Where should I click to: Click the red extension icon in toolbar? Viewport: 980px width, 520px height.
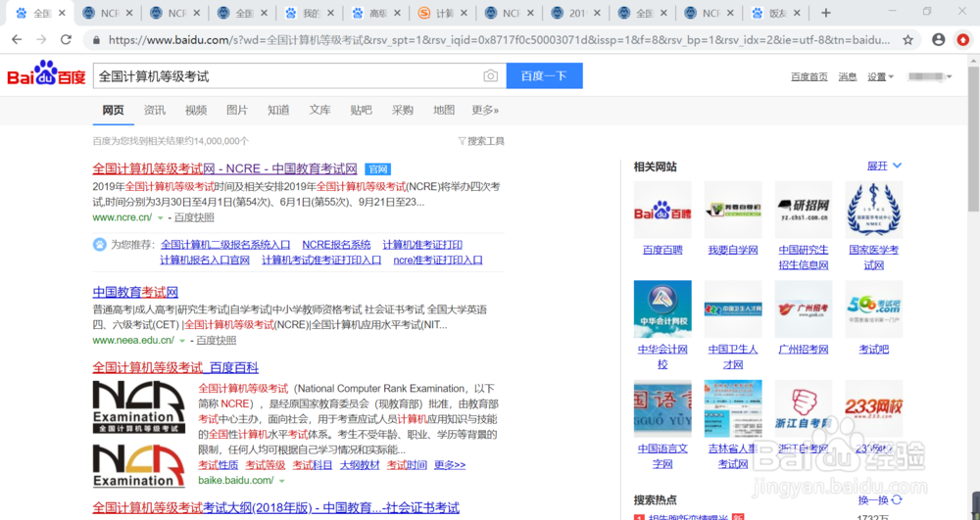963,40
